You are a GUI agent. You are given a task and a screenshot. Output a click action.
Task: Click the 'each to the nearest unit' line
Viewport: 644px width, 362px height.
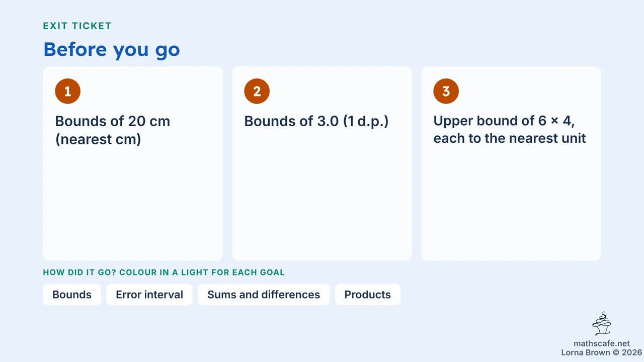point(510,138)
